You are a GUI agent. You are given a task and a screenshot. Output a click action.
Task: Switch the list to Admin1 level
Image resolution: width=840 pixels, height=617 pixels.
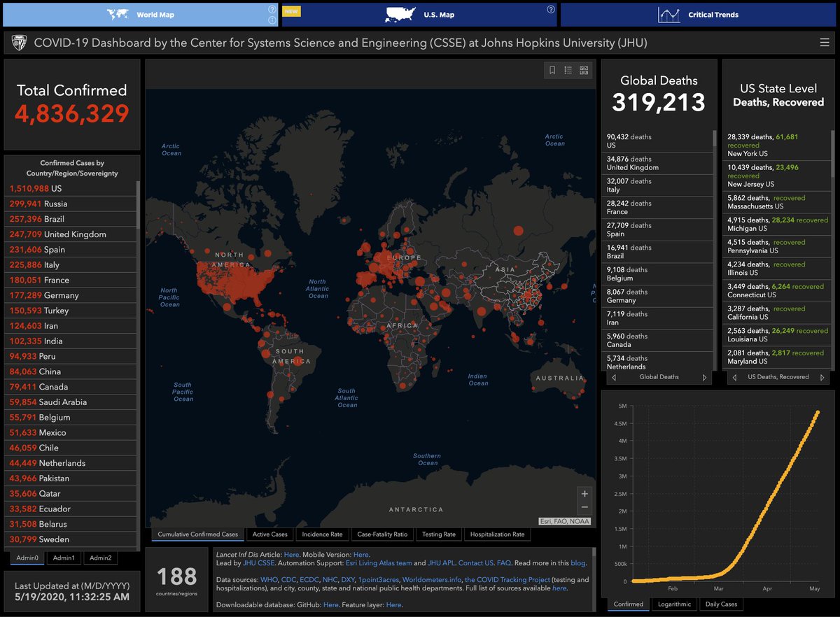(x=64, y=558)
